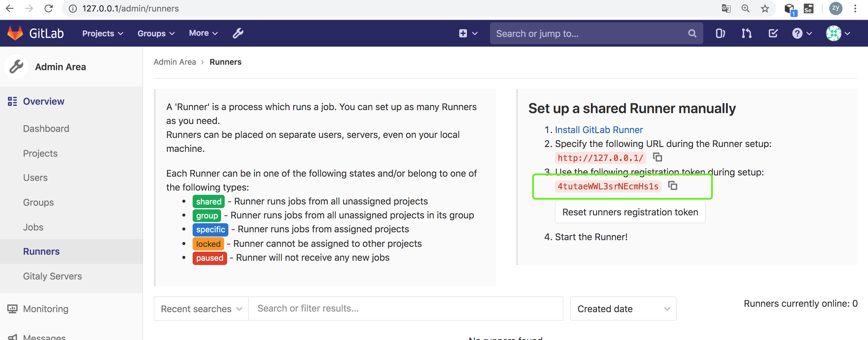This screenshot has width=868, height=340.
Task: Open Merge requests icon in navbar
Action: click(x=746, y=33)
